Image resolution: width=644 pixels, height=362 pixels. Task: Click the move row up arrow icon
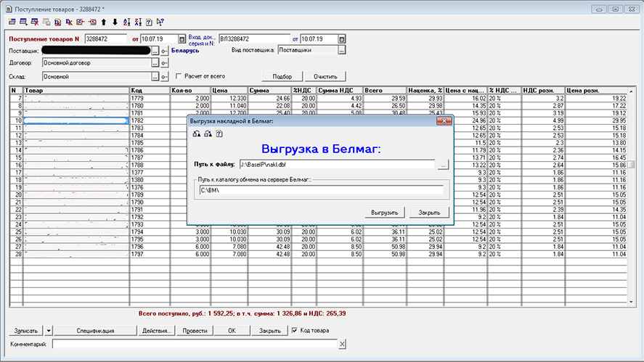[x=104, y=22]
